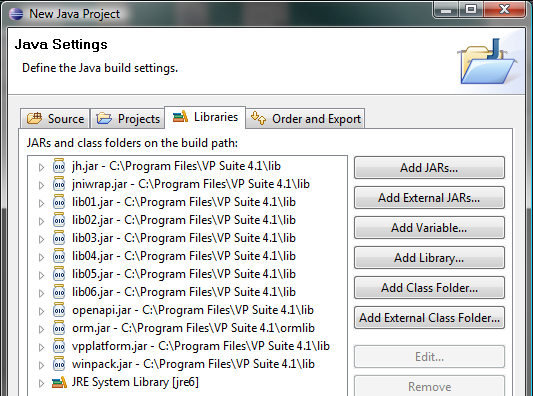Expand the orm.jar tree node
This screenshot has height=396, width=533.
[x=41, y=329]
